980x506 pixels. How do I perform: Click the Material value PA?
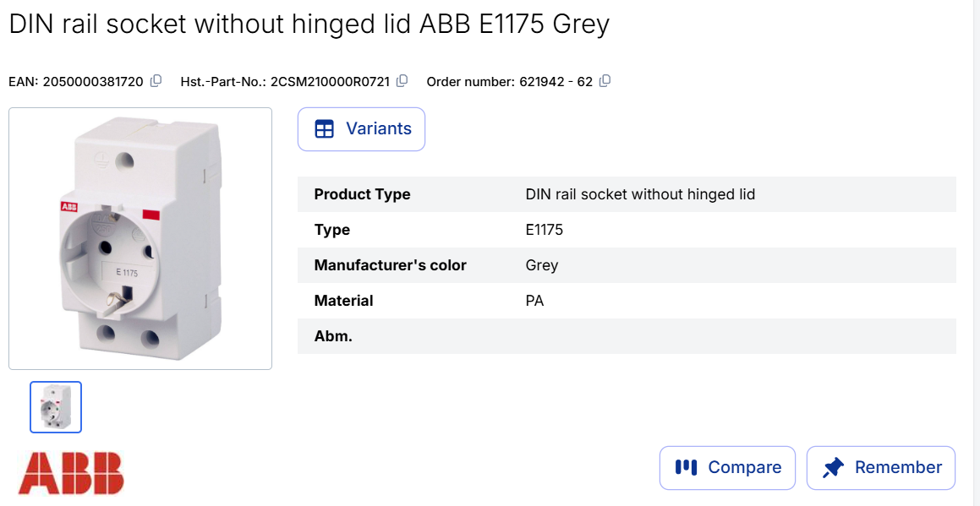tap(534, 301)
